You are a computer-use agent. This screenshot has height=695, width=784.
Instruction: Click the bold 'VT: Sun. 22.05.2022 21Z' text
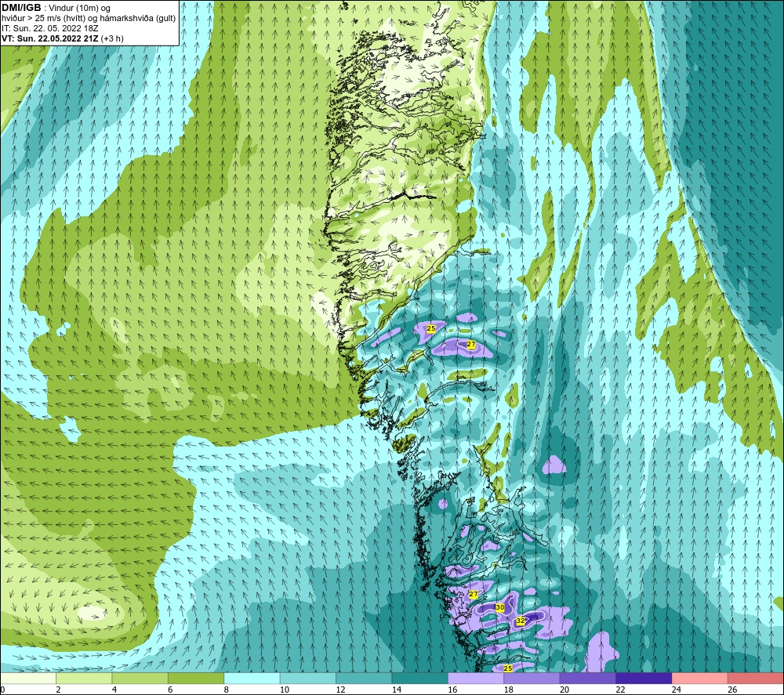[50, 38]
